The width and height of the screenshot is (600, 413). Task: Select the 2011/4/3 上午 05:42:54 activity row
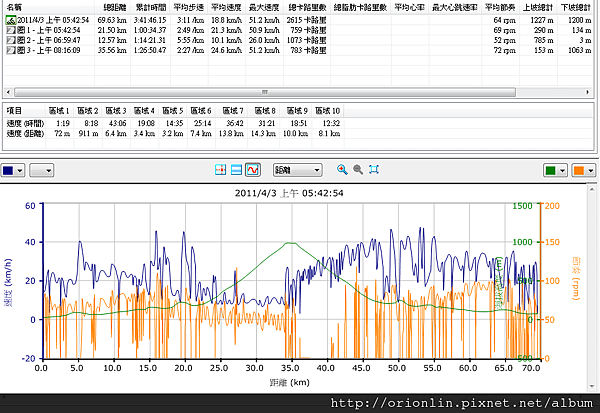tap(298, 20)
